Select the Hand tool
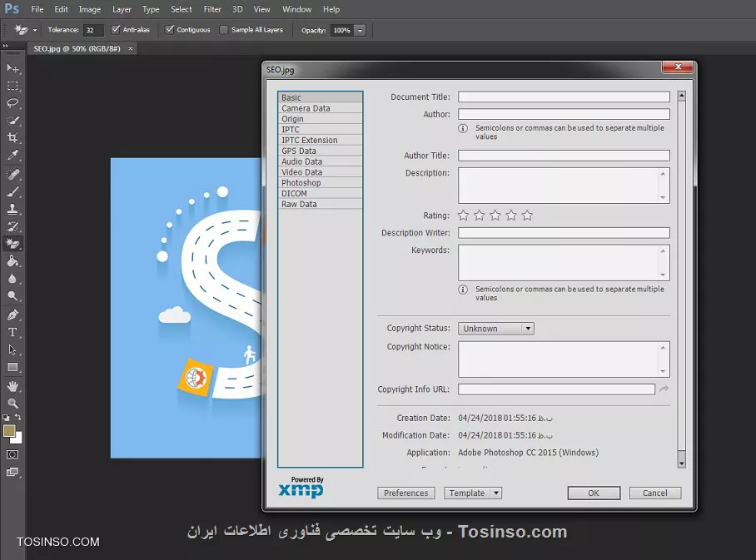The height and width of the screenshot is (560, 756). pos(12,386)
